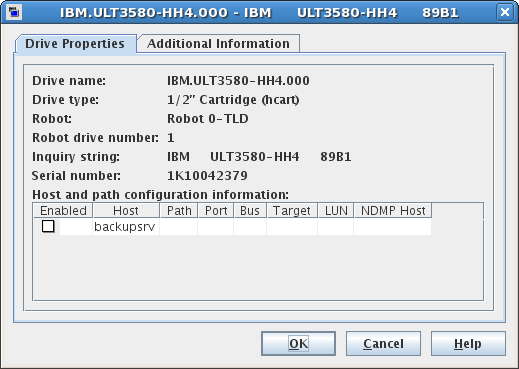
Task: Select the Enabled column header
Action: 63,211
